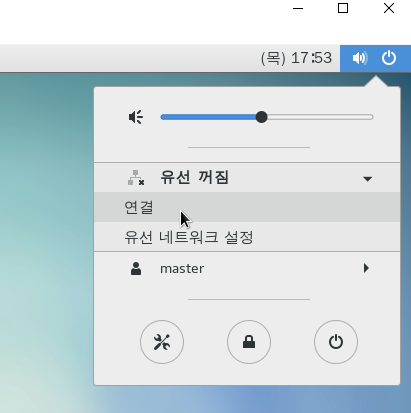Open 유선 네트워크 설정 menu entry
The height and width of the screenshot is (413, 411).
pos(247,237)
